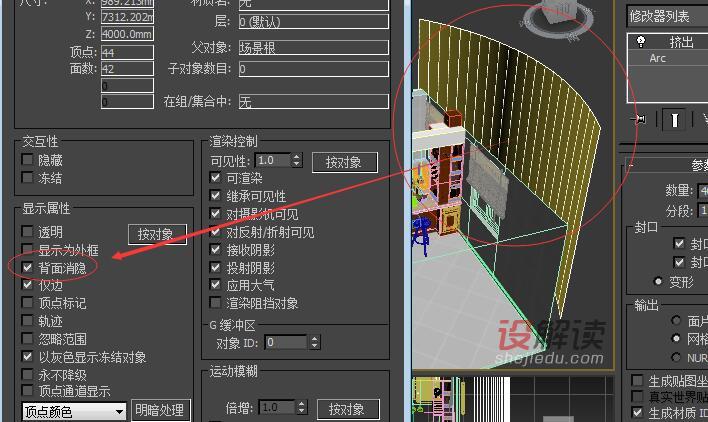
Task: Uncheck the 生成材质 ID checkbox
Action: coord(637,412)
